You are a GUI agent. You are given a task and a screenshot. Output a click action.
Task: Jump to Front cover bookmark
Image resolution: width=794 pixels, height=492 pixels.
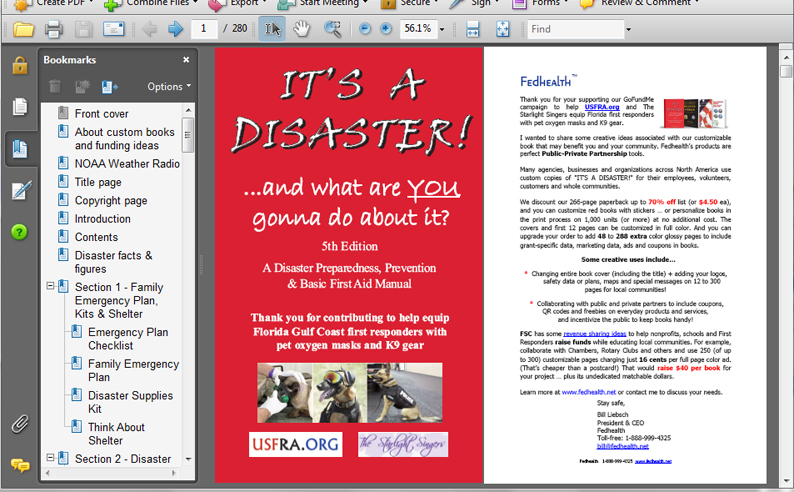(101, 114)
